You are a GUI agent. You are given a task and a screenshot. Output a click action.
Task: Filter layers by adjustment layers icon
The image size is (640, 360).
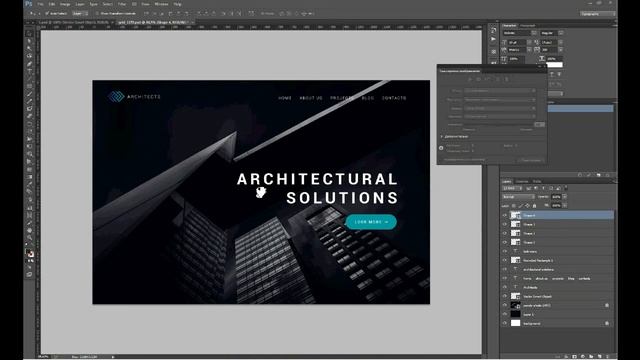[x=536, y=188]
